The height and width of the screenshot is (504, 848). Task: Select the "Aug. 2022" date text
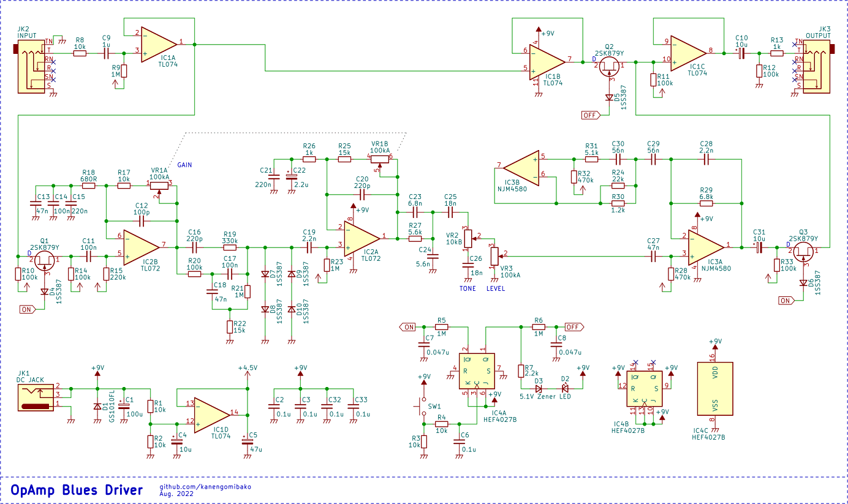(x=176, y=494)
